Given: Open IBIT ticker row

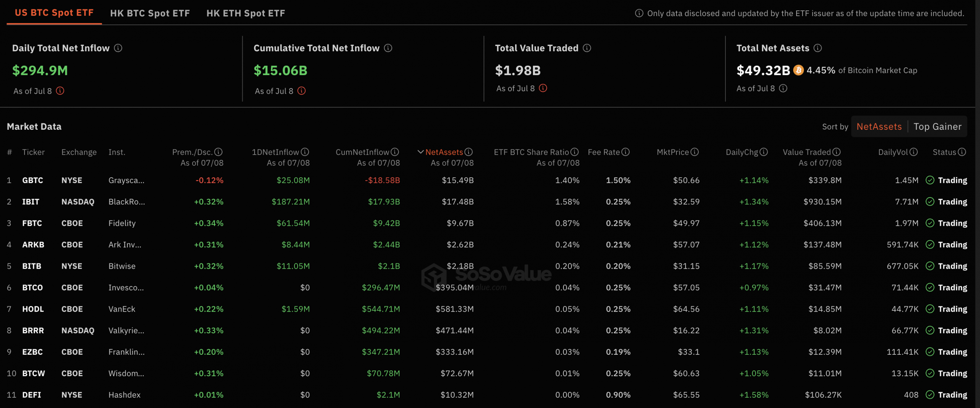Looking at the screenshot, I should pyautogui.click(x=487, y=201).
